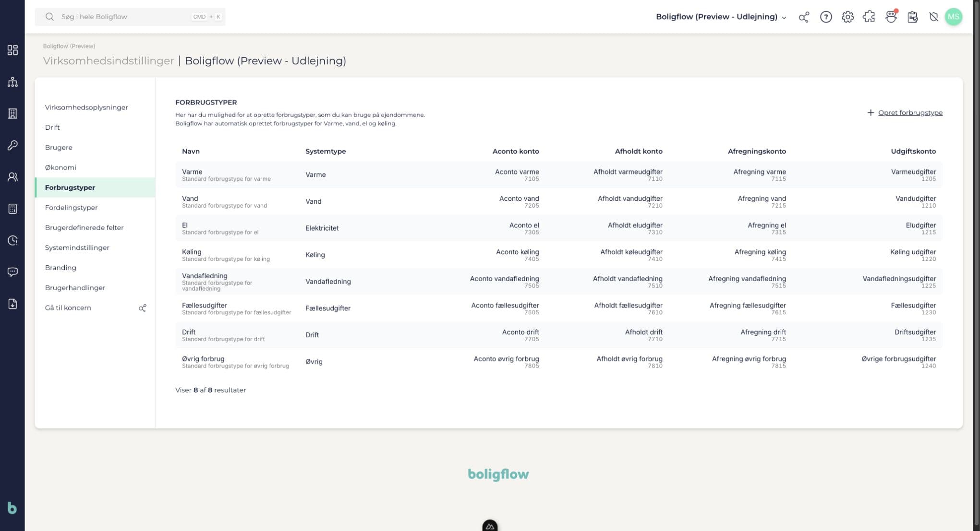The width and height of the screenshot is (980, 531).
Task: Open the MS user avatar
Action: [953, 17]
